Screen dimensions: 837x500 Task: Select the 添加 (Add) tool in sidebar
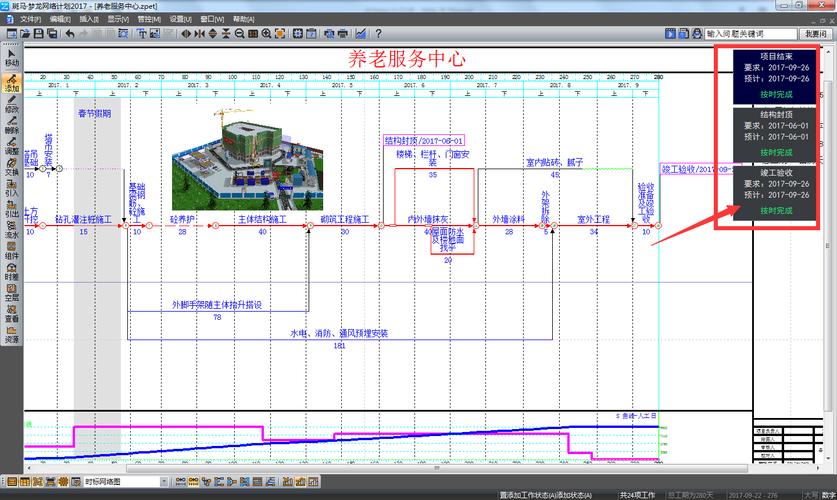coord(11,82)
